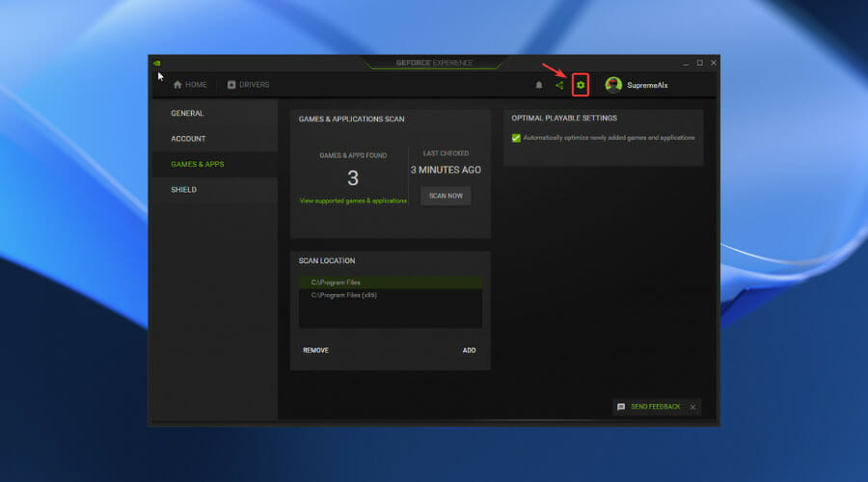Minimize the GeForce Experience window

tap(686, 63)
